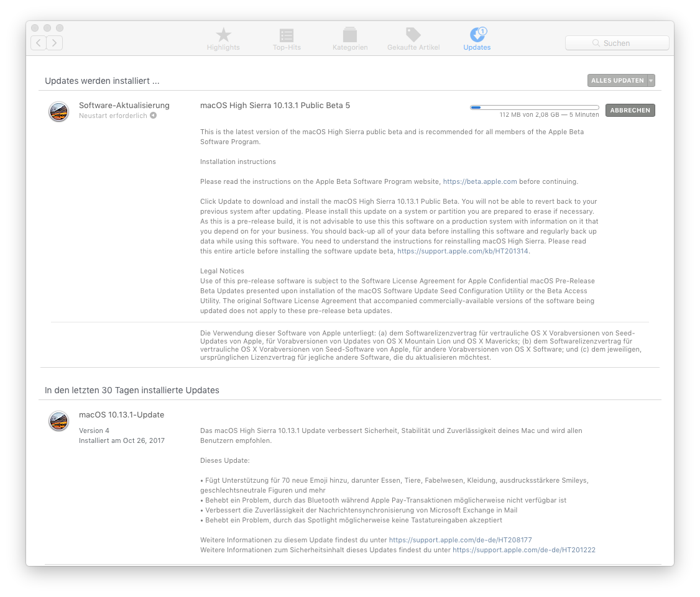Click the 'Legal Notices' text
The height and width of the screenshot is (597, 700).
click(222, 271)
